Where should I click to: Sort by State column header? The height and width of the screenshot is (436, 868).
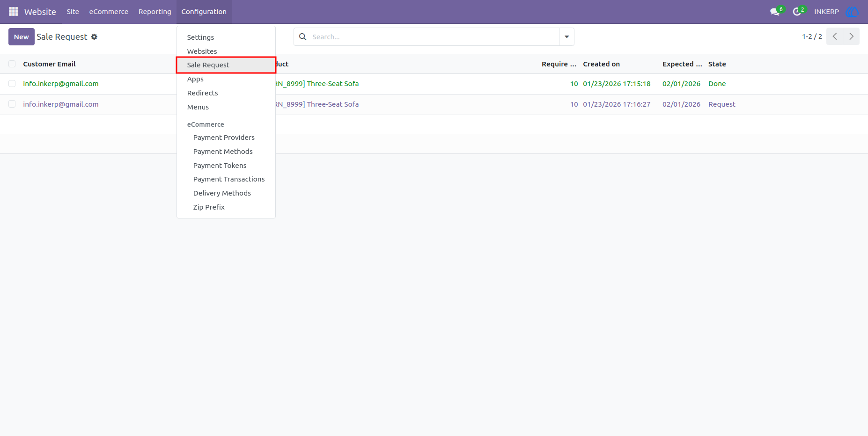[x=717, y=64]
